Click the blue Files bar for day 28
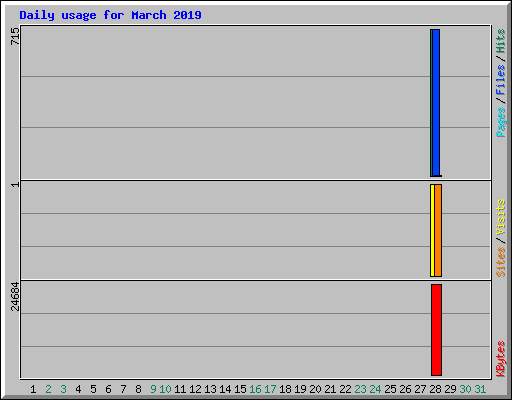 click(x=436, y=103)
